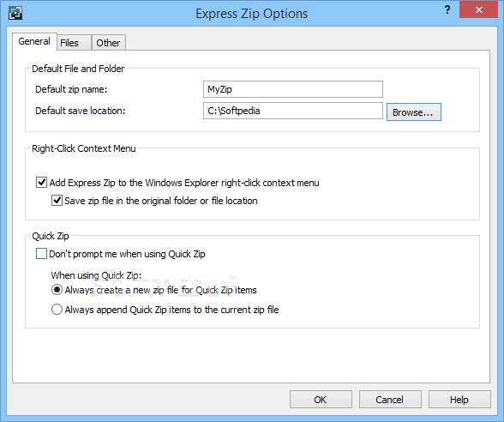The height and width of the screenshot is (422, 504).
Task: Click the Express Zip app icon in title bar
Action: 15,13
